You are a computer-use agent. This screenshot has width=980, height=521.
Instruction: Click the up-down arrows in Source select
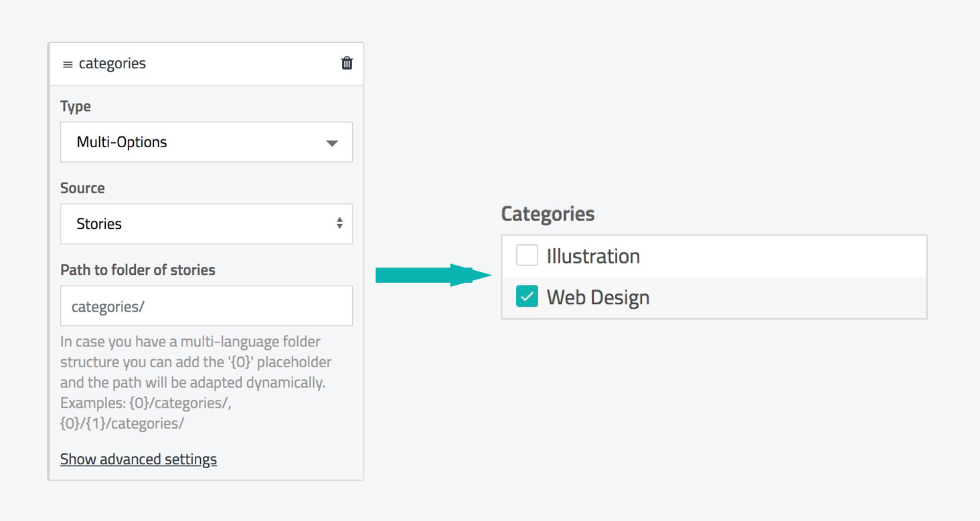click(x=339, y=224)
